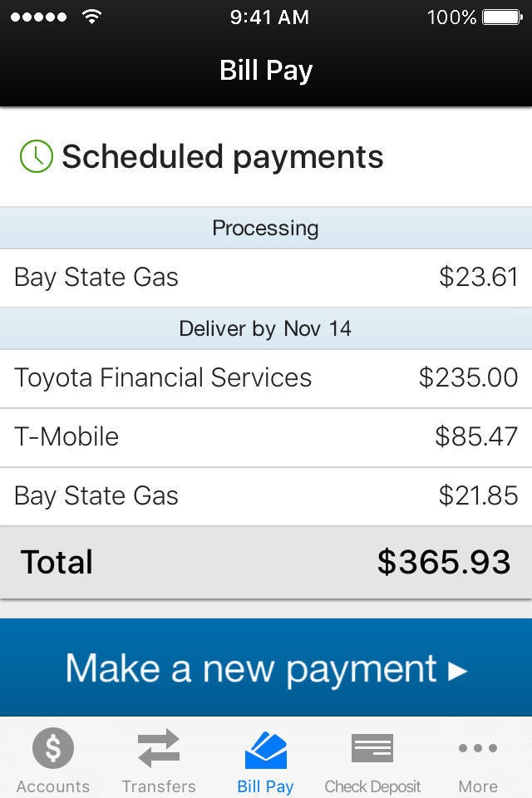
Task: Open the Transfers arrows icon
Action: (159, 748)
